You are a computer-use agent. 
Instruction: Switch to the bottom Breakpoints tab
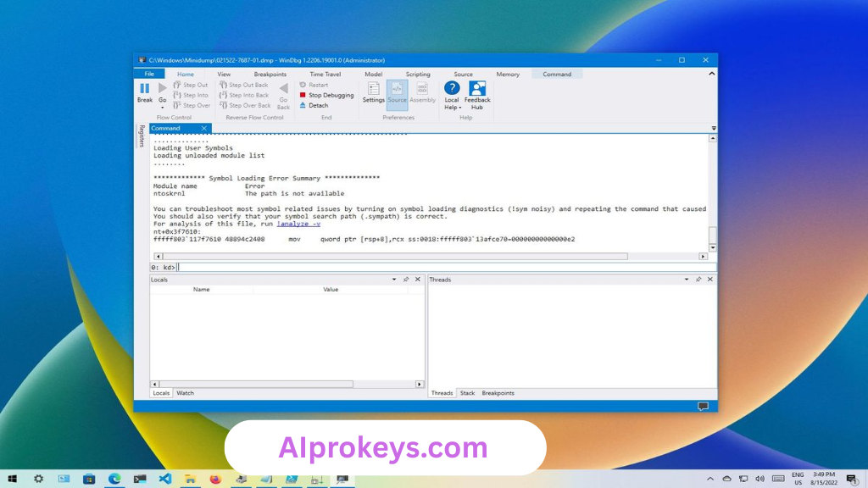point(498,393)
